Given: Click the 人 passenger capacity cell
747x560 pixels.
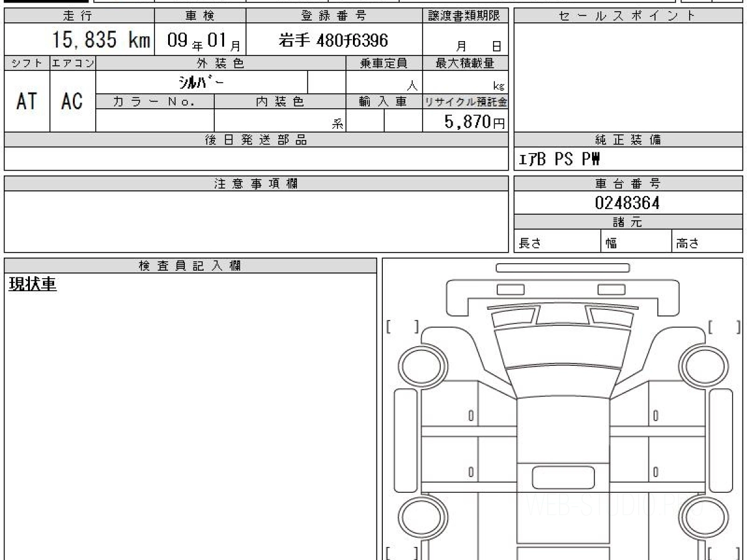Looking at the screenshot, I should tap(384, 82).
